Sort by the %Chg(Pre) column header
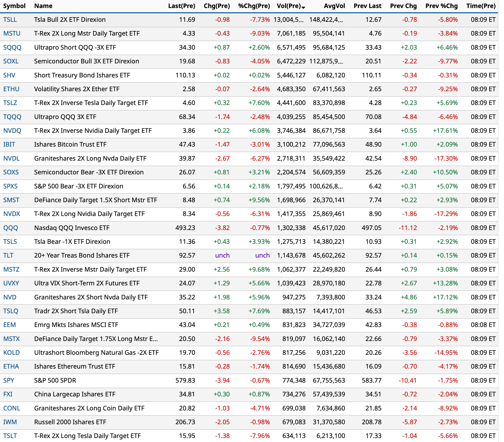This screenshot has height=442, width=504. pyautogui.click(x=254, y=6)
